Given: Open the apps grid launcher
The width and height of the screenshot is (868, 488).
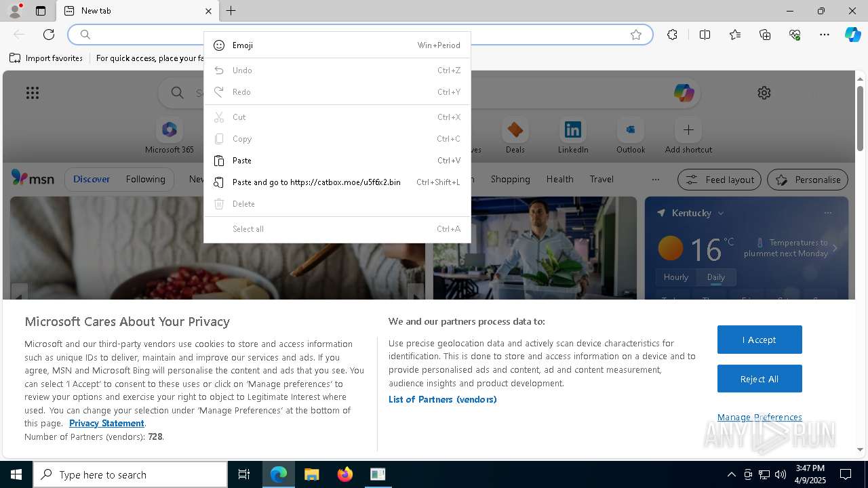Looking at the screenshot, I should 32,93.
